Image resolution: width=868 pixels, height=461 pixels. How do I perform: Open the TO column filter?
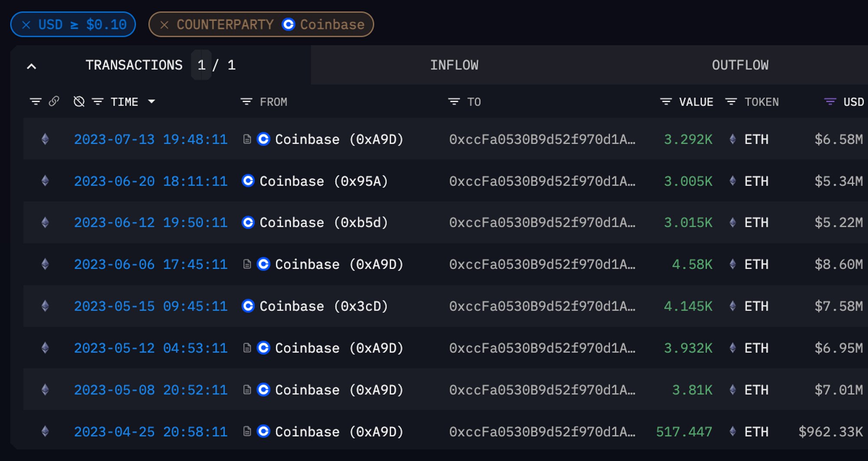454,101
